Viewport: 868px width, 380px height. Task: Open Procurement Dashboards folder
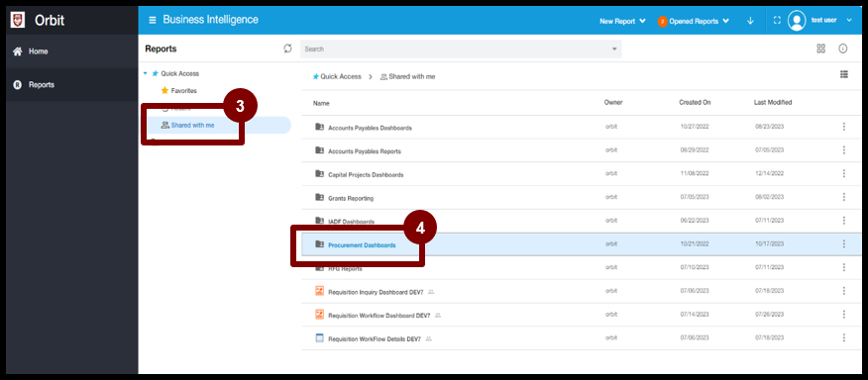tap(362, 245)
